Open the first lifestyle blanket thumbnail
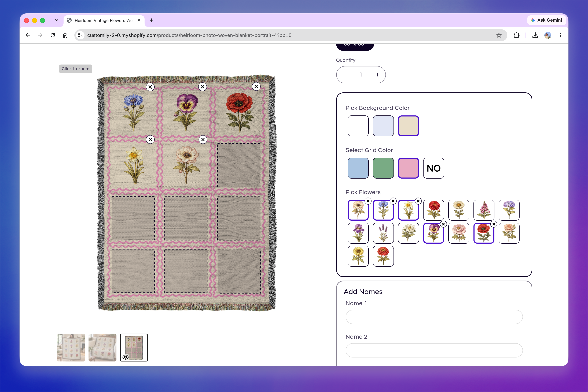This screenshot has width=588, height=392. click(71, 348)
